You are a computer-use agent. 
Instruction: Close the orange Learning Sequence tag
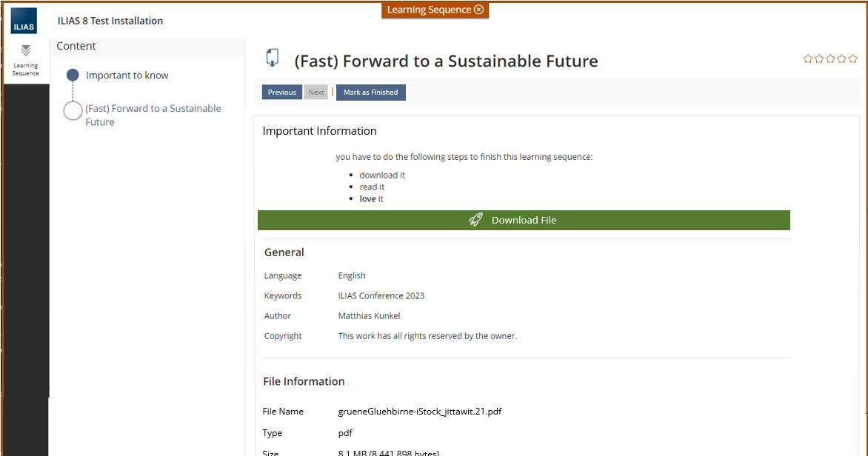479,10
